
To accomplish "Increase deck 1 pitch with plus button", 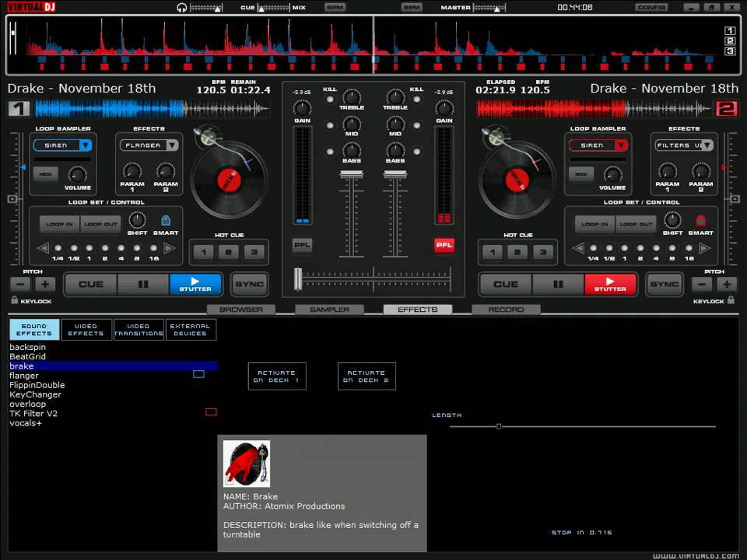I will 45,285.
